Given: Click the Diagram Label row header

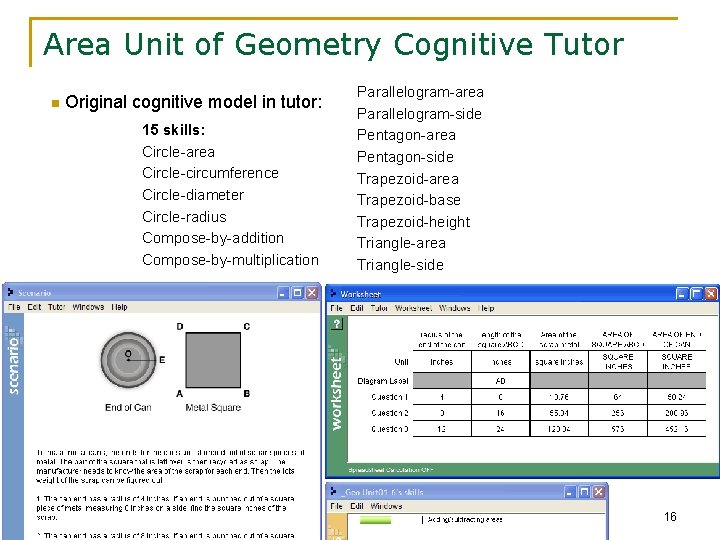Looking at the screenshot, I should (x=383, y=381).
